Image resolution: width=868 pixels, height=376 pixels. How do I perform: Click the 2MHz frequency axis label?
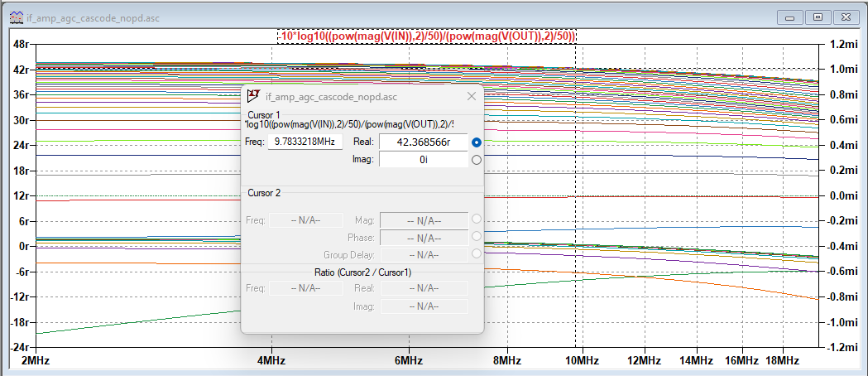pyautogui.click(x=36, y=360)
